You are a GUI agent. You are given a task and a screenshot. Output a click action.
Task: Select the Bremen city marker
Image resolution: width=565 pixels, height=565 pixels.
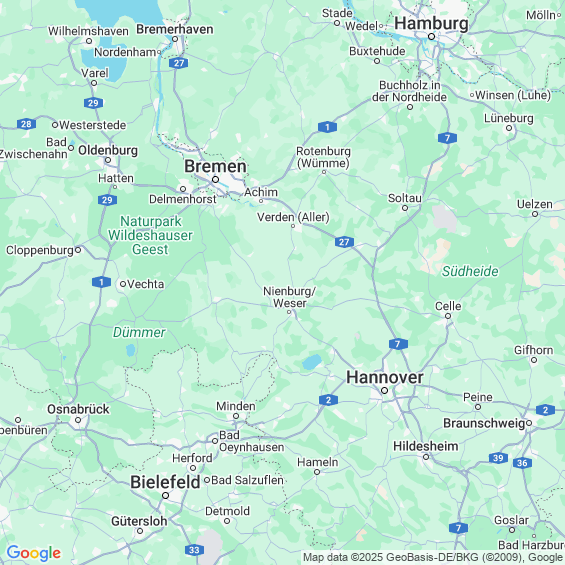pos(215,179)
